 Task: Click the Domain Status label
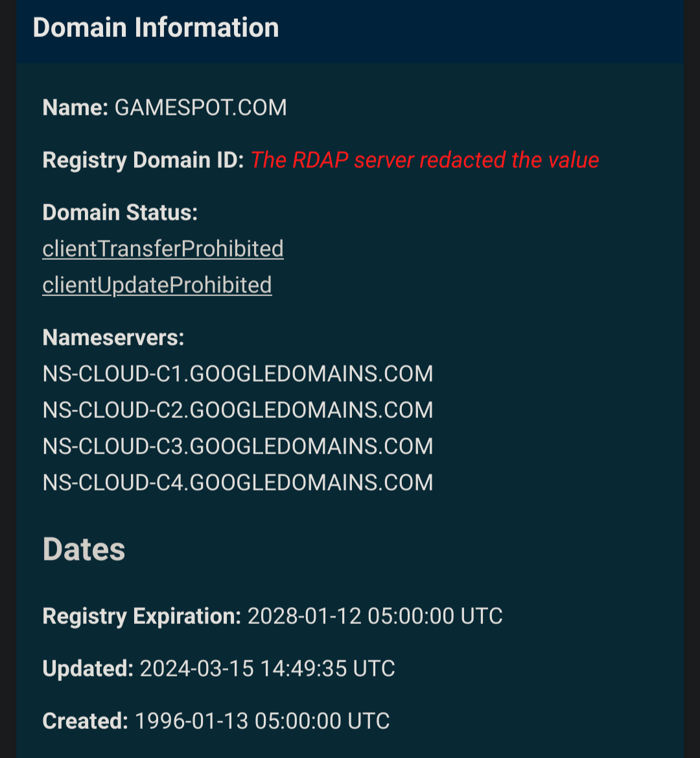120,212
